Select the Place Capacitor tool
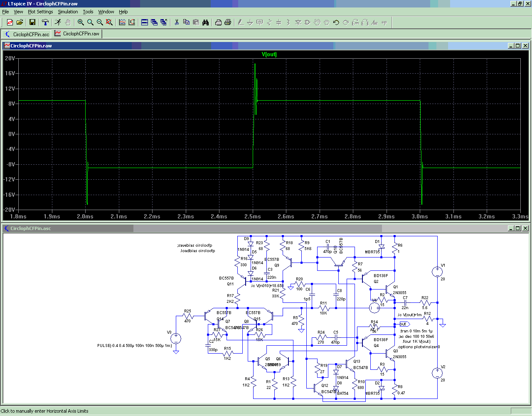532x416 pixels. click(279, 22)
